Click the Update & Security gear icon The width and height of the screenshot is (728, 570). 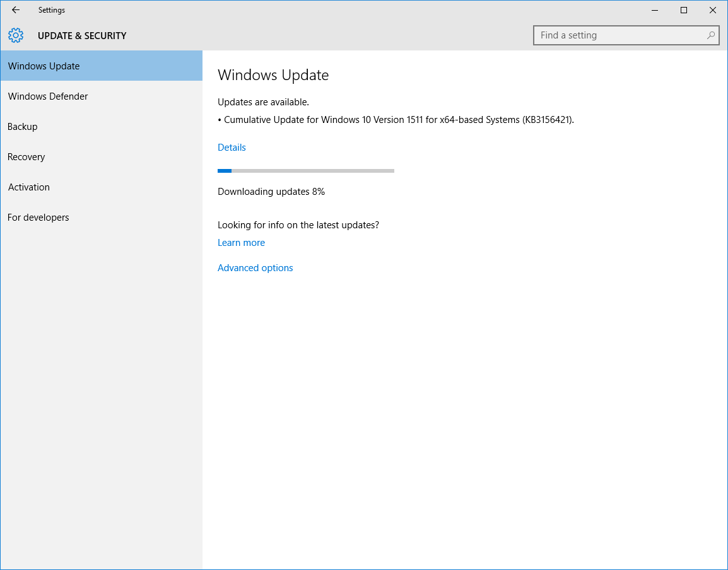click(16, 35)
